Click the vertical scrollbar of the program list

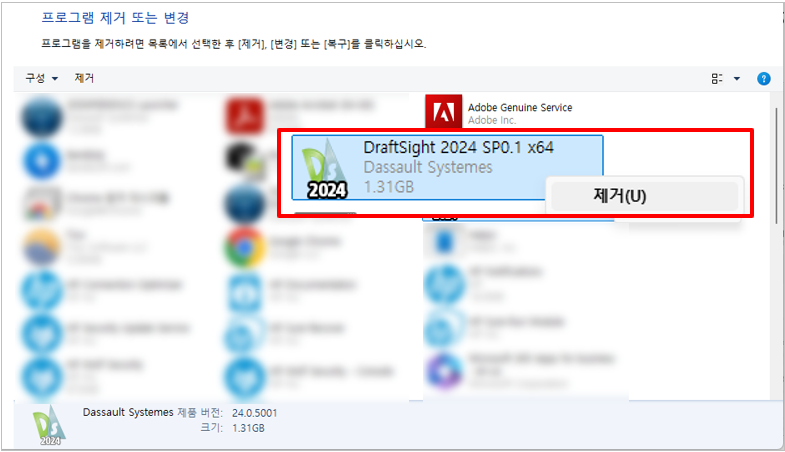[x=776, y=165]
